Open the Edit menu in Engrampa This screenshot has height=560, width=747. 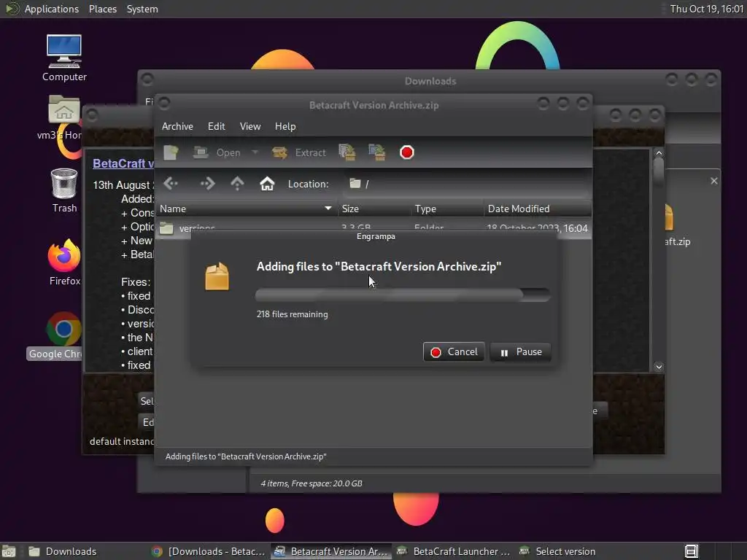click(216, 126)
